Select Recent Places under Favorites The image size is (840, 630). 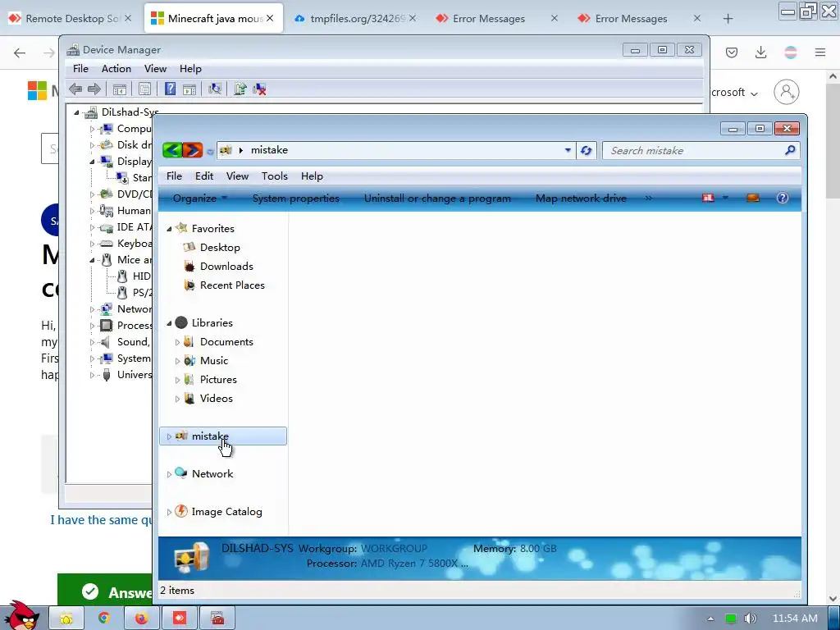232,285
